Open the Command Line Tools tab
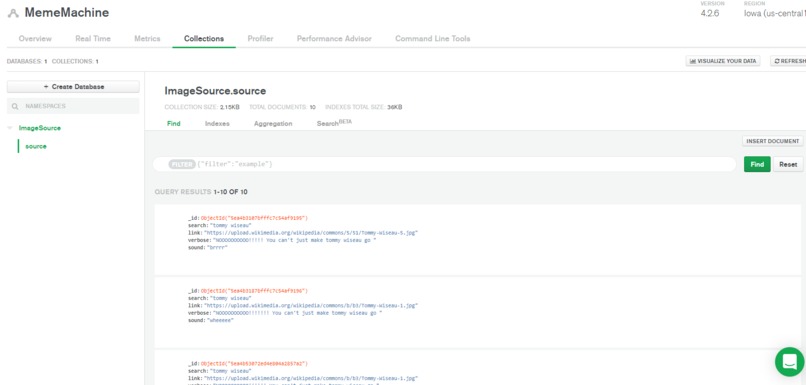This screenshot has width=806, height=385. pyautogui.click(x=433, y=39)
